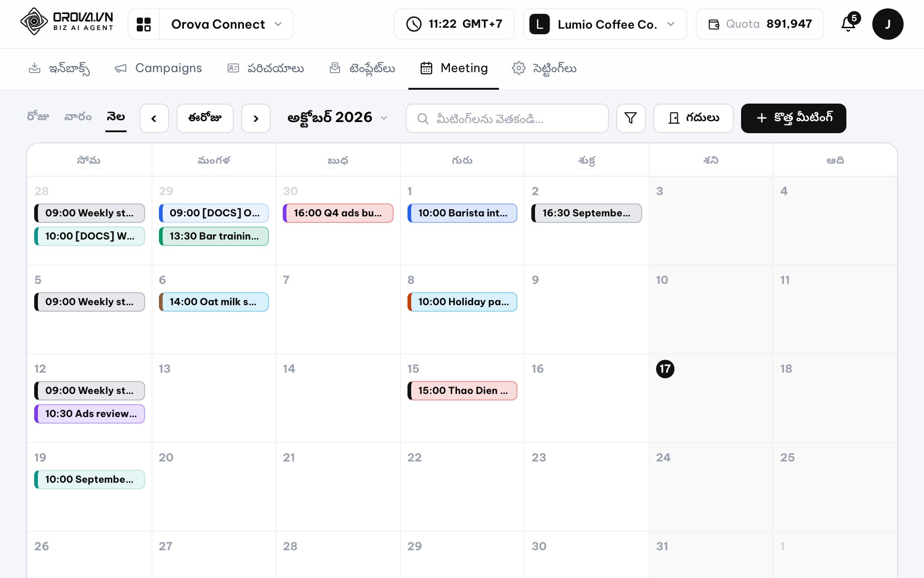Click the Orova.vn logo
Viewport: 924px width, 578px height.
pyautogui.click(x=67, y=22)
